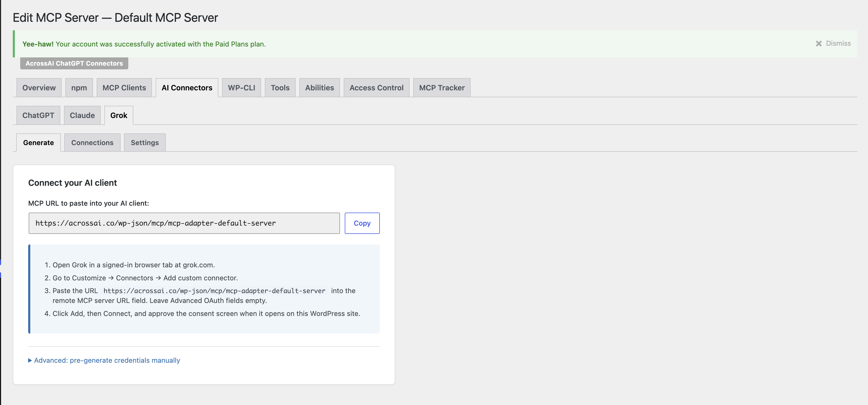Switch to the npm tab
Viewport: 868px width, 405px height.
79,88
